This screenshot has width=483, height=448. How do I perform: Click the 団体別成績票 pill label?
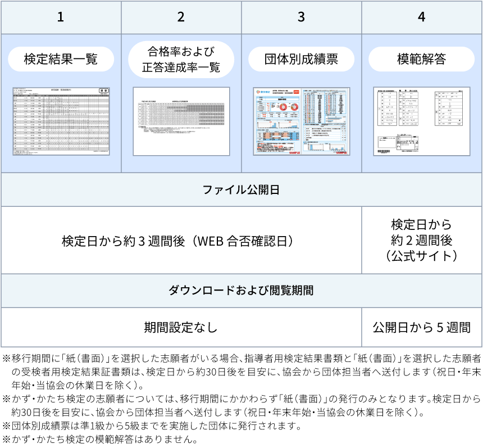[302, 59]
